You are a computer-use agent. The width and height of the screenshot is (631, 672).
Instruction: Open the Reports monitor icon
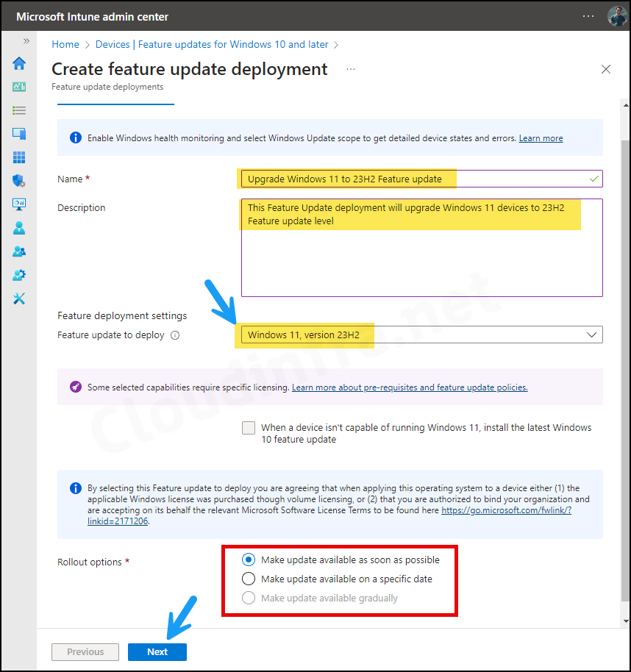[x=19, y=204]
